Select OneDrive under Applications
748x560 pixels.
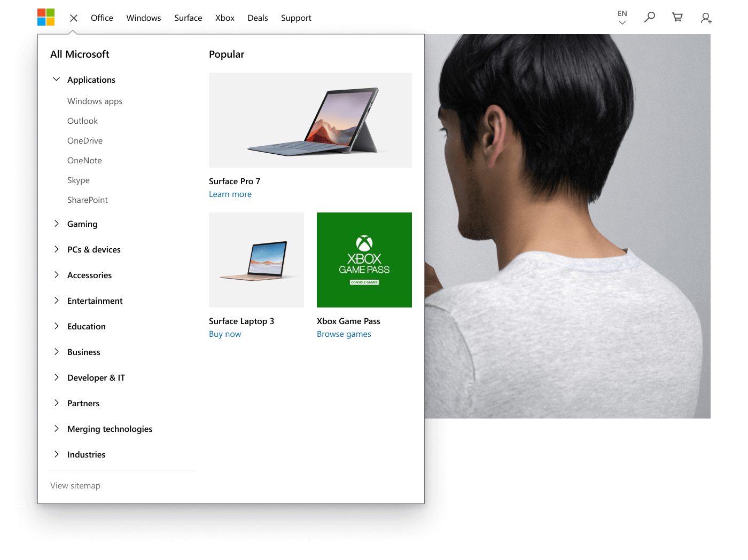[x=85, y=141]
